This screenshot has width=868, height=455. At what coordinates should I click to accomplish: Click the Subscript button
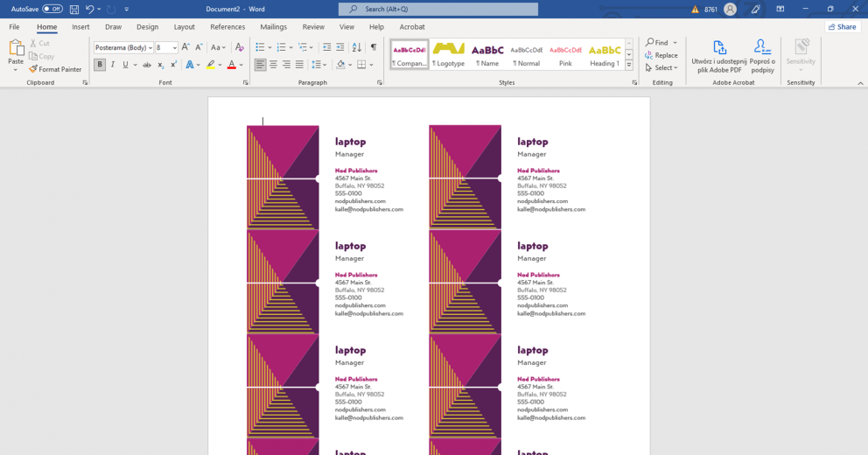click(x=160, y=65)
